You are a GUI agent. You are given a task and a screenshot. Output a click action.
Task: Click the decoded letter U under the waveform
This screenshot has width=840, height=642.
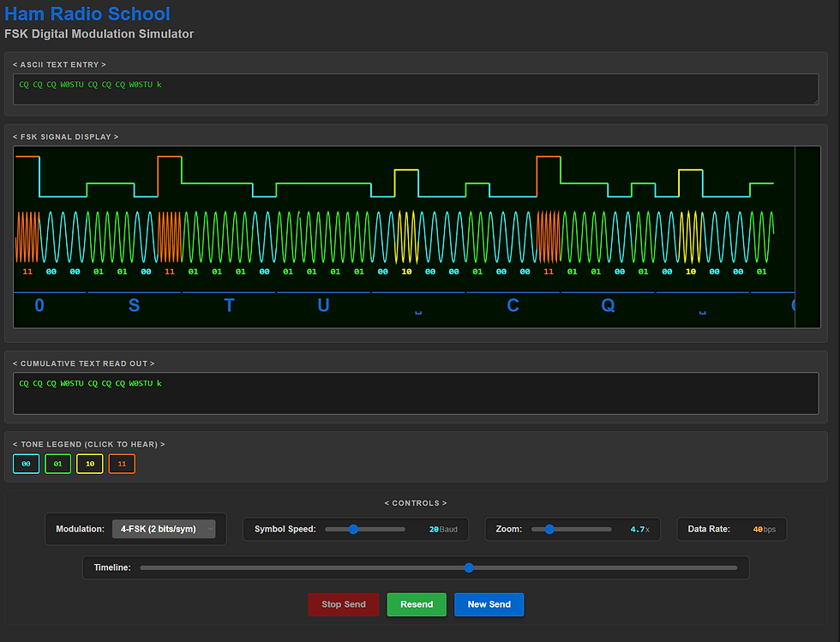click(x=323, y=305)
